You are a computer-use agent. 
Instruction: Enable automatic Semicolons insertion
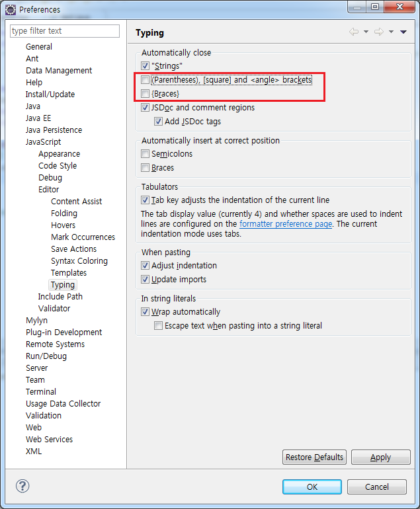click(146, 154)
